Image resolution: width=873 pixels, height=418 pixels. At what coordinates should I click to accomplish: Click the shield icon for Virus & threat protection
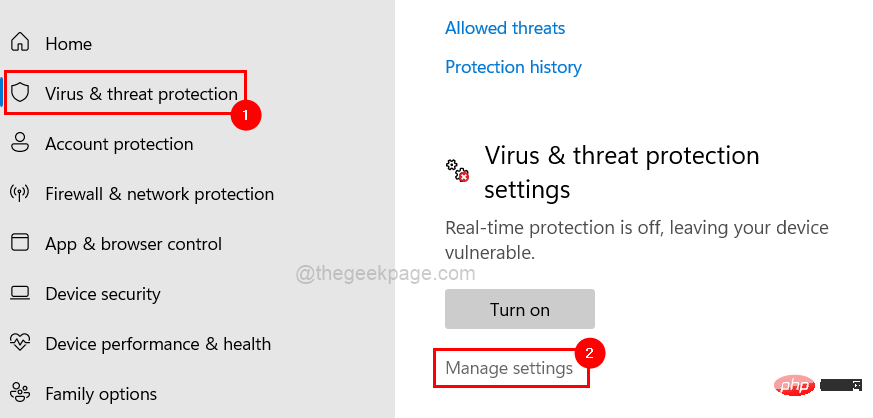pos(20,93)
